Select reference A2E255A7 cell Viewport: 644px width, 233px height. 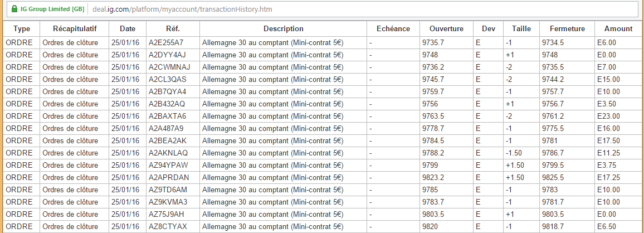click(x=166, y=42)
